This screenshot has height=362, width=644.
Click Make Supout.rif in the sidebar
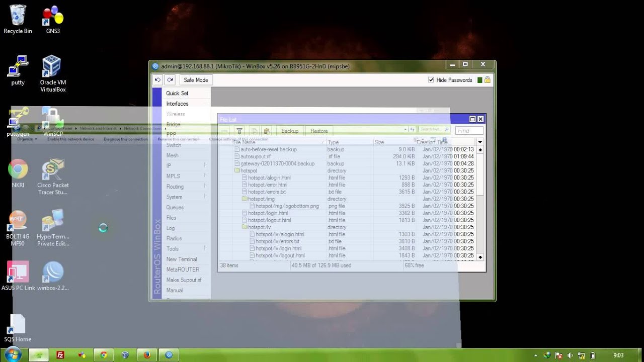pyautogui.click(x=186, y=280)
